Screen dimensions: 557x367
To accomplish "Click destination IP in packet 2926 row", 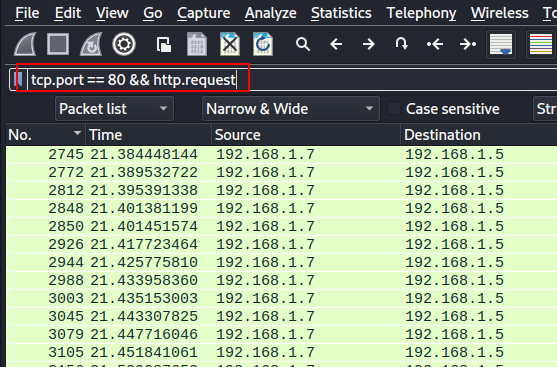I will 454,244.
